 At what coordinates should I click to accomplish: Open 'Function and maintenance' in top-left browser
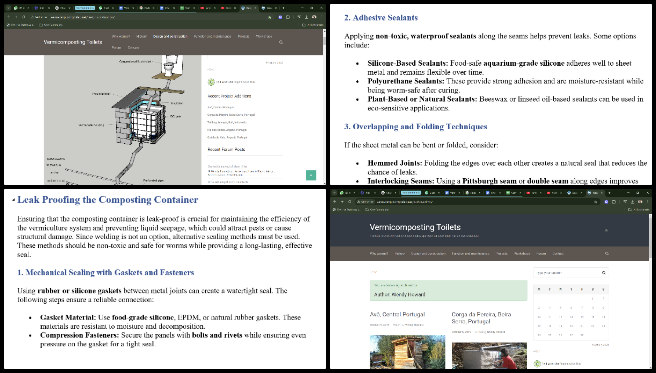coord(212,36)
